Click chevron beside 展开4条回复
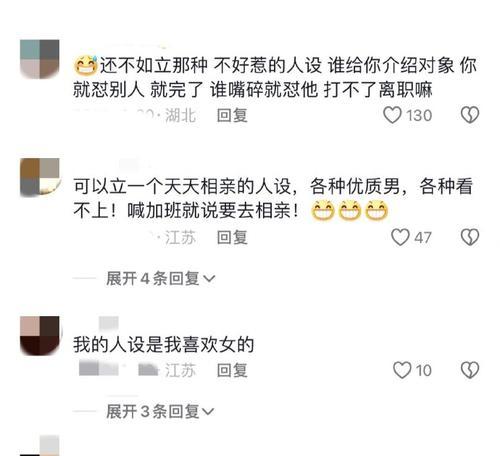The height and width of the screenshot is (456, 500). pyautogui.click(x=209, y=279)
